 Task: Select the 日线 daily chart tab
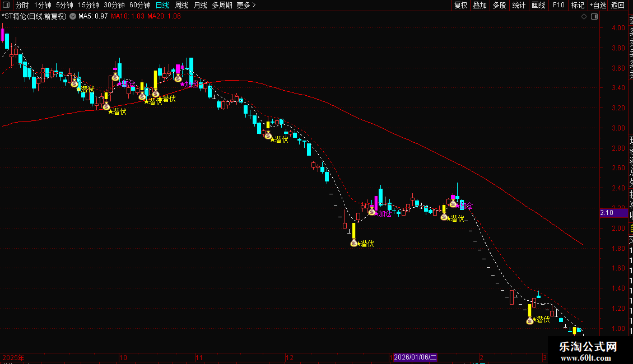point(162,5)
